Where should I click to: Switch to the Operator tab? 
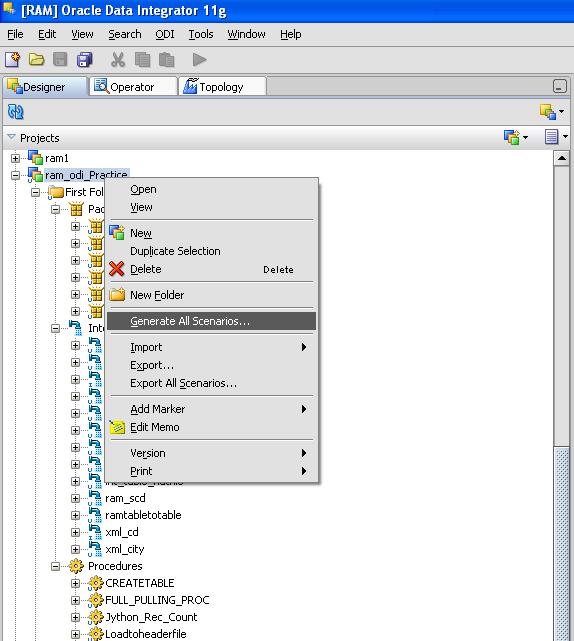click(133, 87)
